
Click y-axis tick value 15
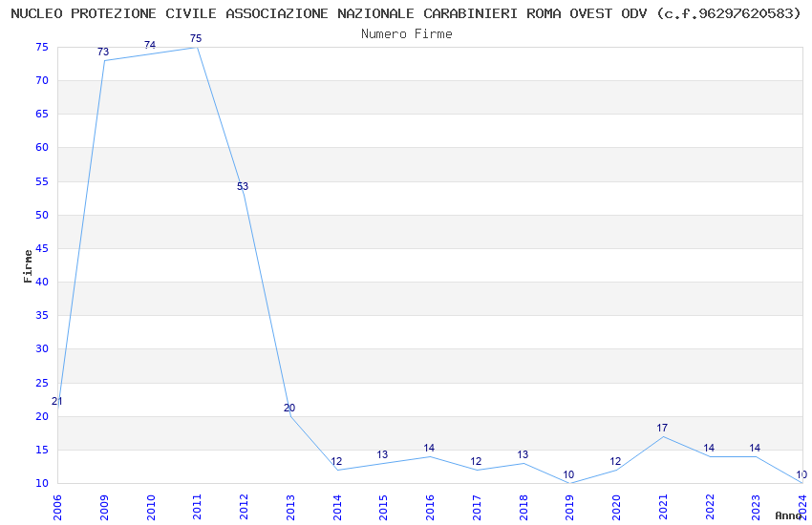(42, 450)
